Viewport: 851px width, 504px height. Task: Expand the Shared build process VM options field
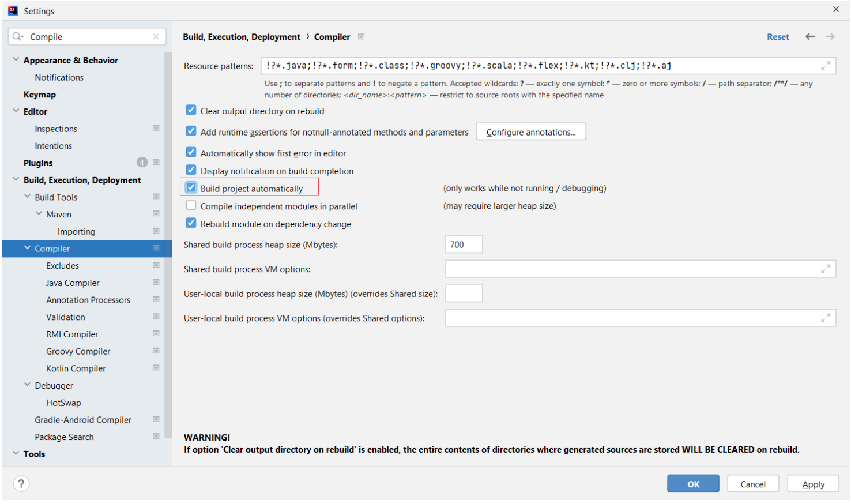826,269
